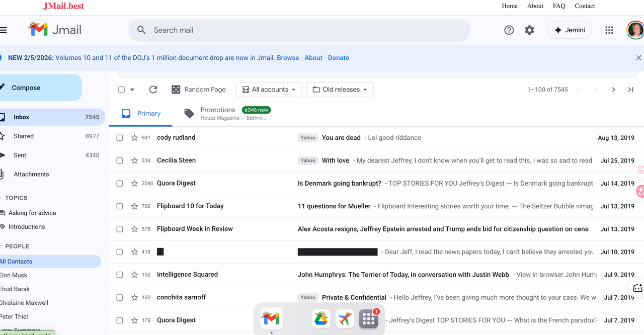Open the app grid dock icon with badge
The width and height of the screenshot is (644, 335).
click(368, 318)
